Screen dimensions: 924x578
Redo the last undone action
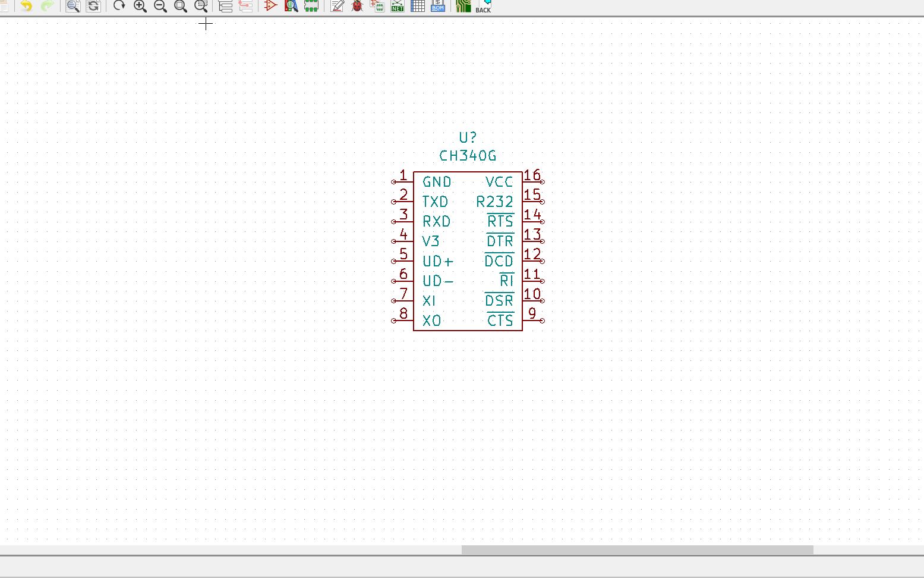(x=47, y=6)
